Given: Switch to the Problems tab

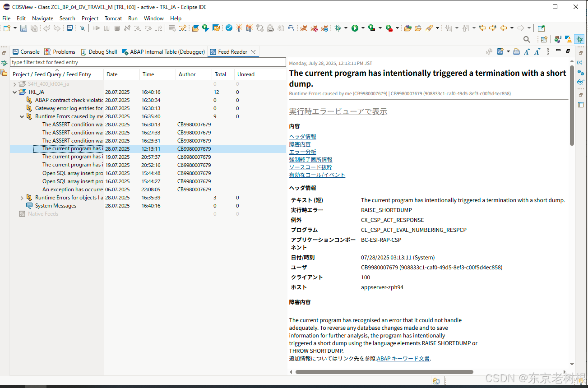Looking at the screenshot, I should tap(60, 52).
